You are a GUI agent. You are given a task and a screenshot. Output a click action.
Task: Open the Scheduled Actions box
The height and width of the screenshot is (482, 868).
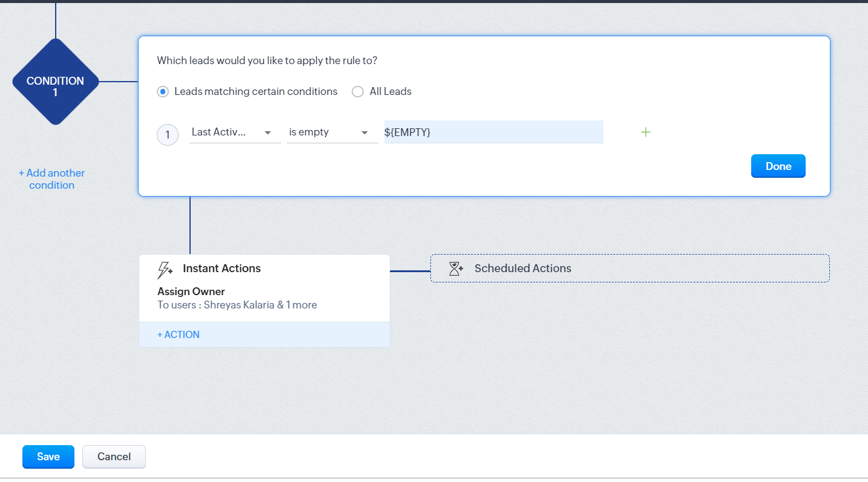pos(630,268)
